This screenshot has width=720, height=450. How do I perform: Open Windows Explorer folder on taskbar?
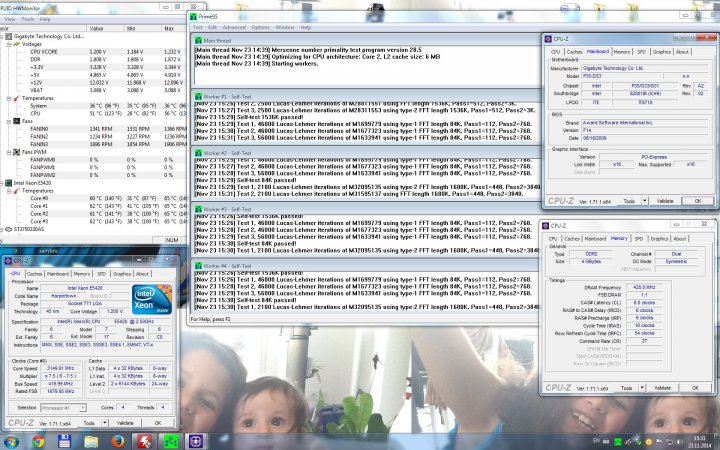coord(90,442)
